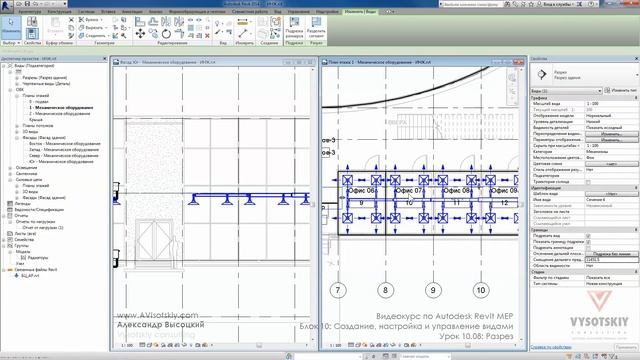The width and height of the screenshot is (640, 360).
Task: Select the Modify (Изменить) arrow tool
Action: tap(11, 27)
